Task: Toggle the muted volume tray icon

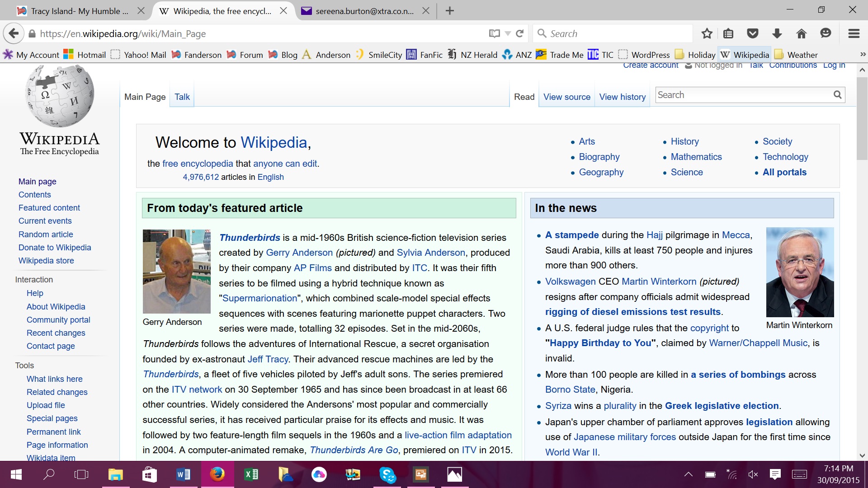Action: point(753,474)
